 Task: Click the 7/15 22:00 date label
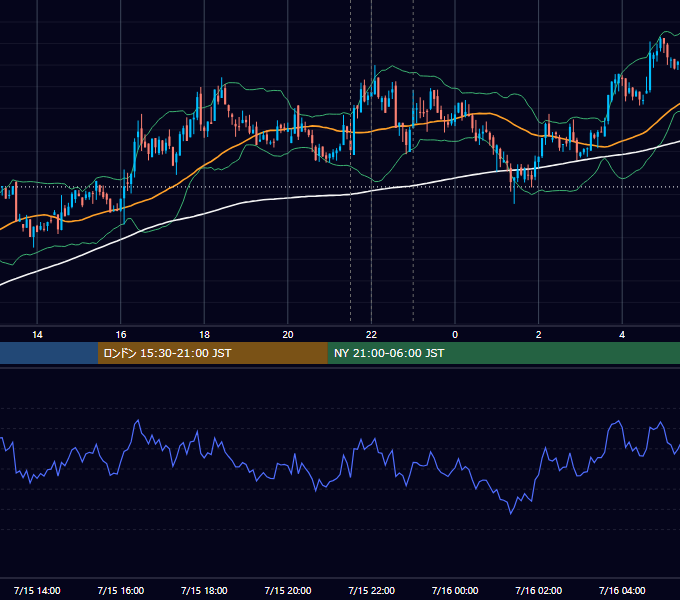coord(371,590)
